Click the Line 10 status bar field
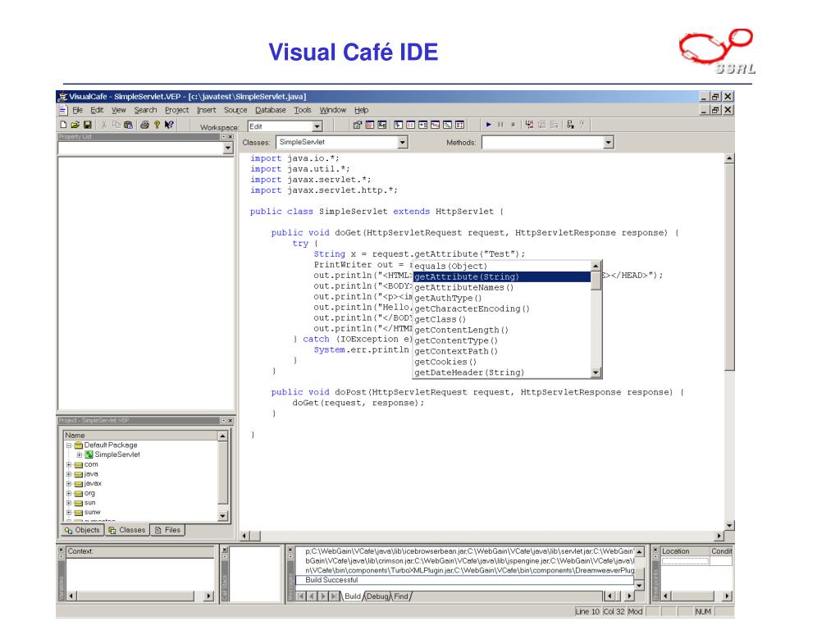This screenshot has width=840, height=630. [587, 612]
